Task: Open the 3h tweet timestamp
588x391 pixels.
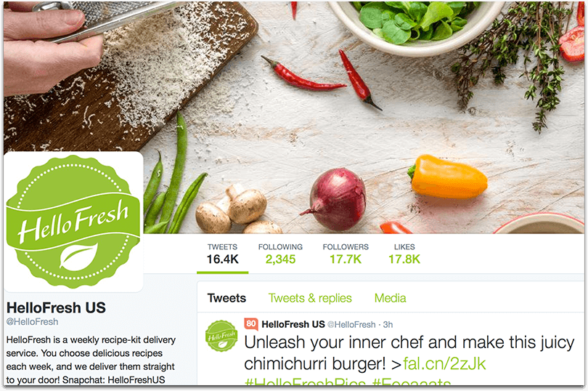Action: point(388,325)
